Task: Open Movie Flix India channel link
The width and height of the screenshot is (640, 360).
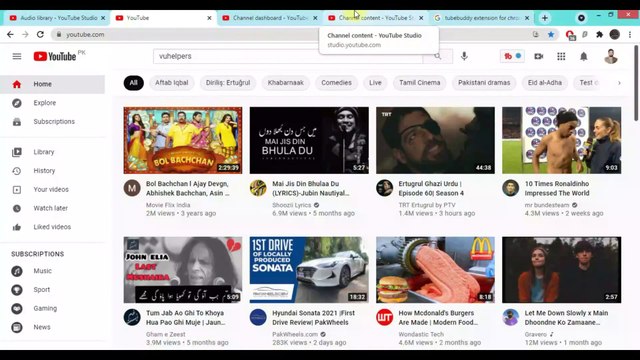Action: [168, 205]
